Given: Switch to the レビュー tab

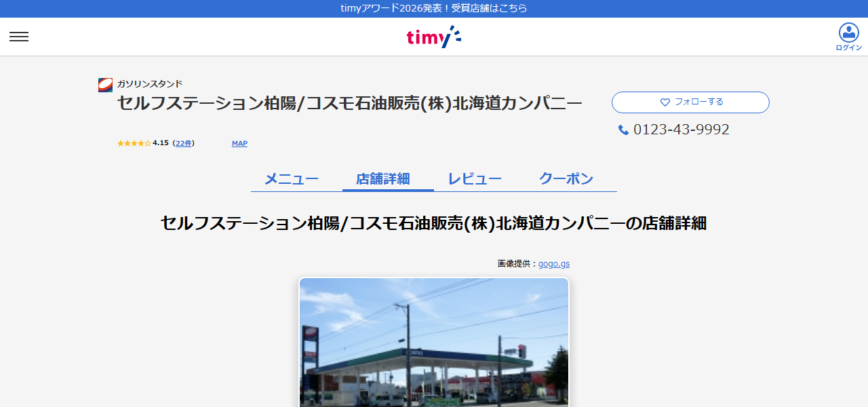Looking at the screenshot, I should (x=475, y=179).
